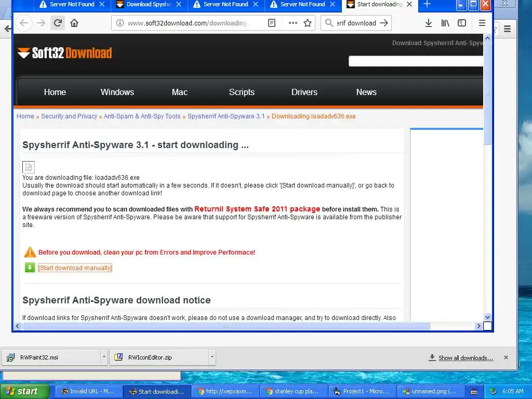Go back one page in Firefox
The width and height of the screenshot is (532, 399).
(24, 23)
